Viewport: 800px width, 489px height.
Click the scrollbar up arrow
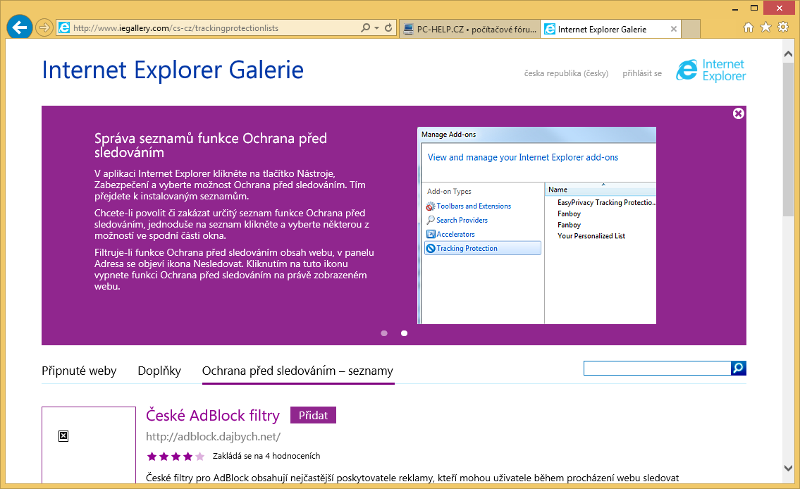[x=788, y=53]
